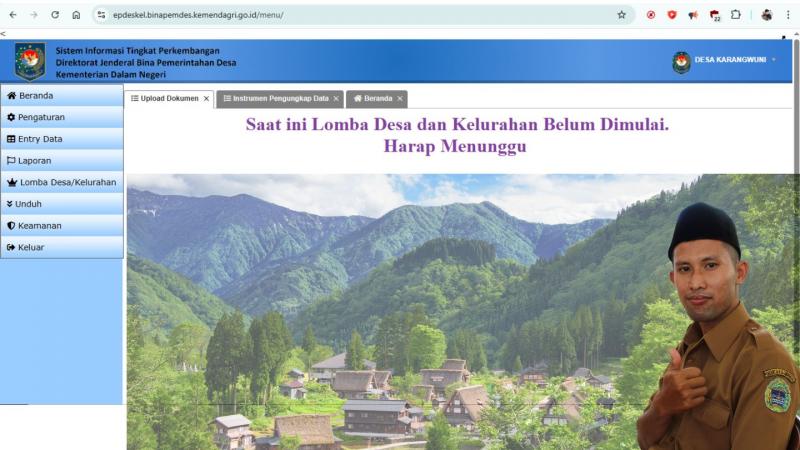Open Beranda in the sidebar menu
This screenshot has width=800, height=450.
click(x=62, y=95)
